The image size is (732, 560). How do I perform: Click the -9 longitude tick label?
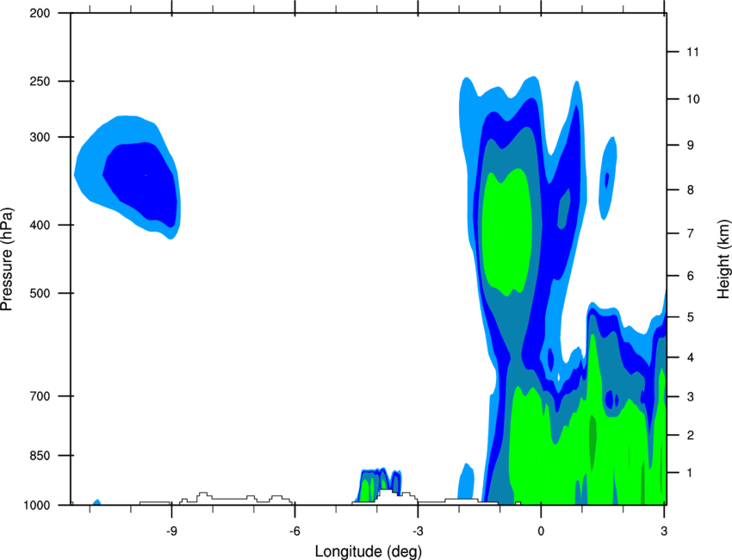(171, 531)
